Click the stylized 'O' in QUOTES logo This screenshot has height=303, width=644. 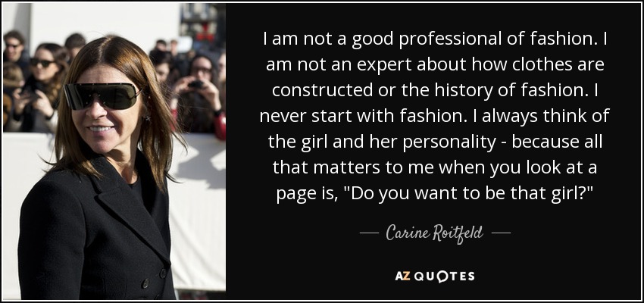coord(444,276)
